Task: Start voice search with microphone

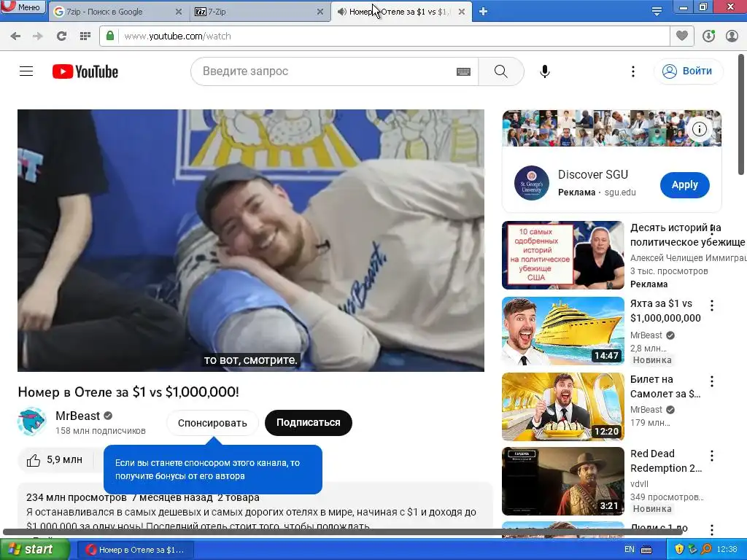Action: [x=545, y=71]
